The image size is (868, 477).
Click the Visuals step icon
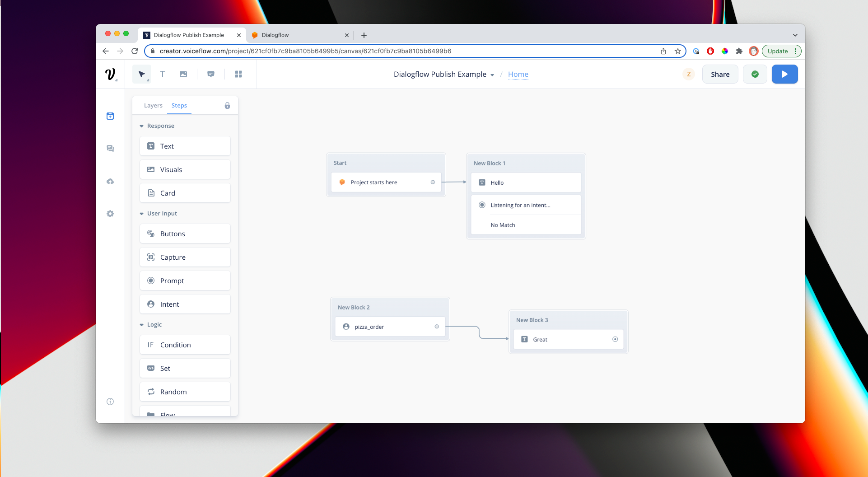151,169
